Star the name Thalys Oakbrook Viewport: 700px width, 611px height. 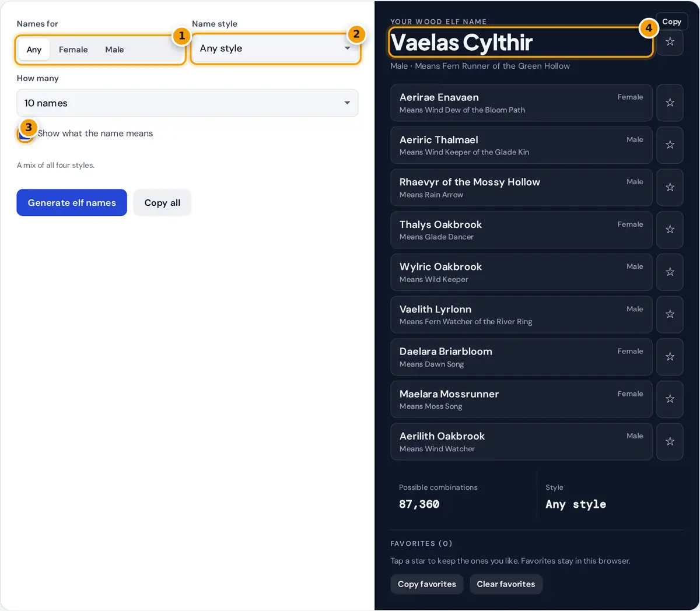pos(670,230)
